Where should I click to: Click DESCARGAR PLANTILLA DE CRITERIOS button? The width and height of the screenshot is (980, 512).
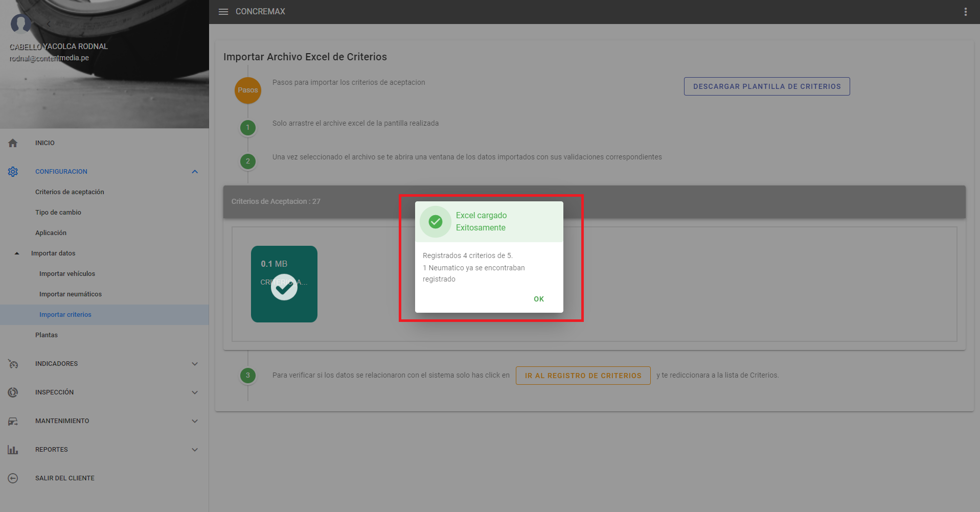(x=766, y=86)
